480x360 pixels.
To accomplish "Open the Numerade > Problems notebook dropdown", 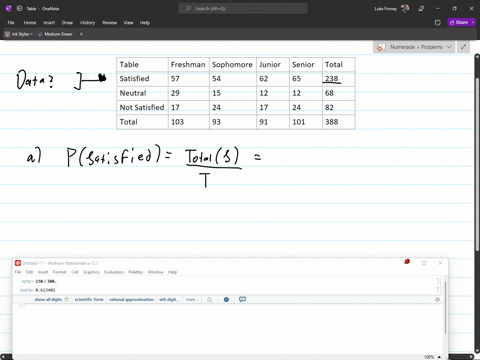I will (414, 47).
